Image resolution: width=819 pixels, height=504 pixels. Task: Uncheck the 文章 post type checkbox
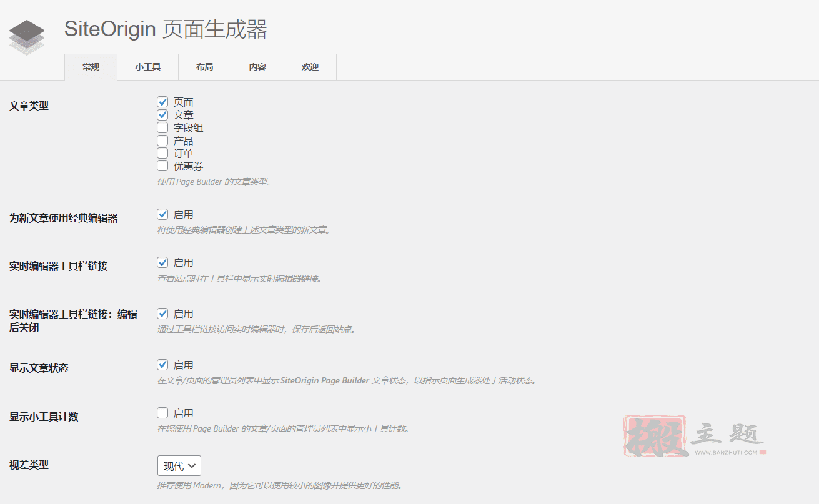point(162,115)
